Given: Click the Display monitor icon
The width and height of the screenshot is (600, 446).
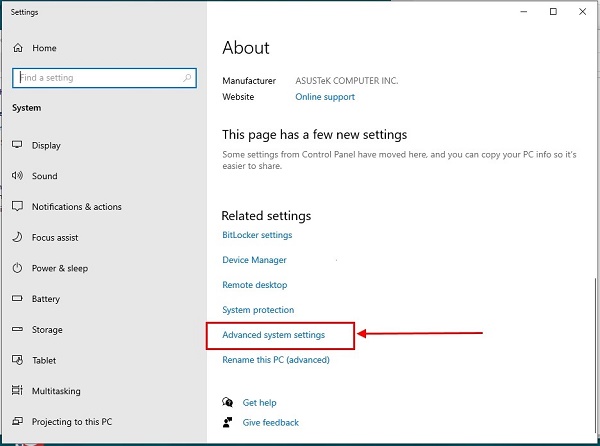Looking at the screenshot, I should [17, 145].
